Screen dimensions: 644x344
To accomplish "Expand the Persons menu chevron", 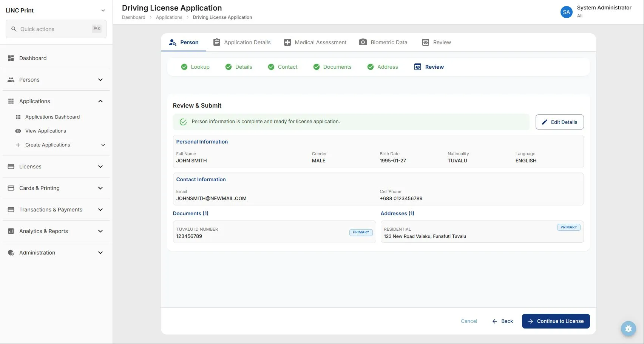I will coord(100,80).
